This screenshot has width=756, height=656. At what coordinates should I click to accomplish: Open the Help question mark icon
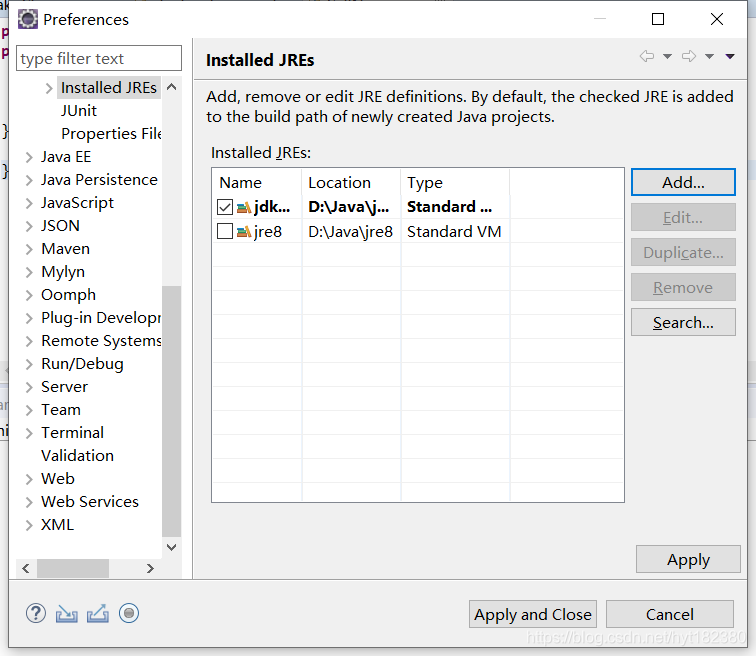click(x=36, y=614)
